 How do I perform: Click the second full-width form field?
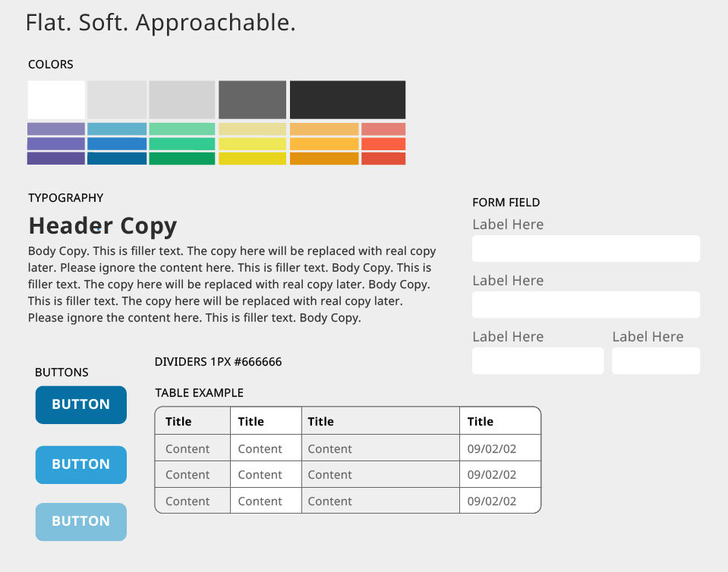(x=585, y=304)
